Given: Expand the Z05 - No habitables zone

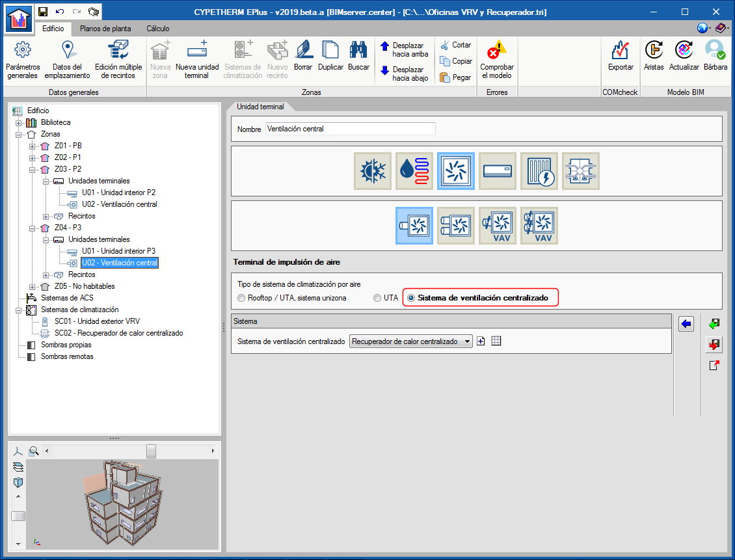Looking at the screenshot, I should [33, 287].
